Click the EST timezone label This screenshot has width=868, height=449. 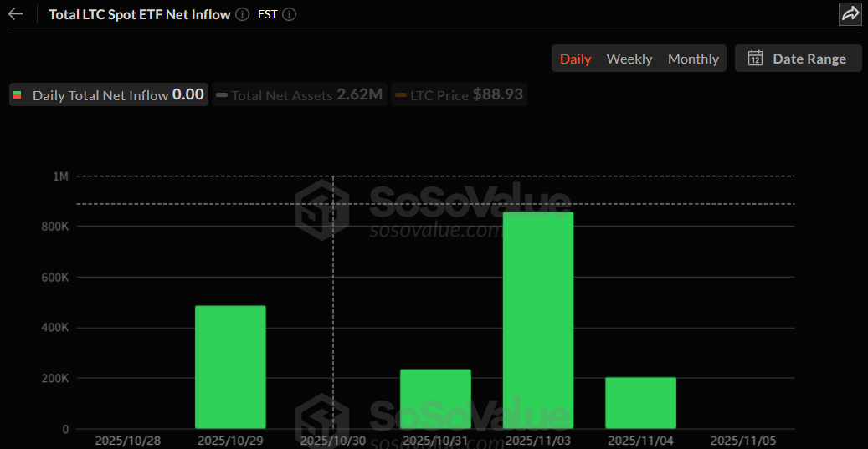267,14
